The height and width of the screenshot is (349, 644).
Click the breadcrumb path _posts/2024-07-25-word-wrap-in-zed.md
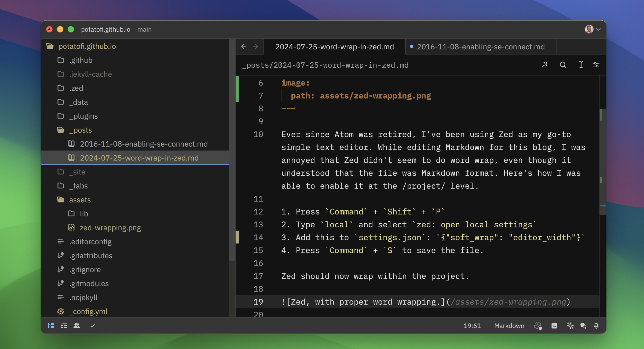(325, 65)
